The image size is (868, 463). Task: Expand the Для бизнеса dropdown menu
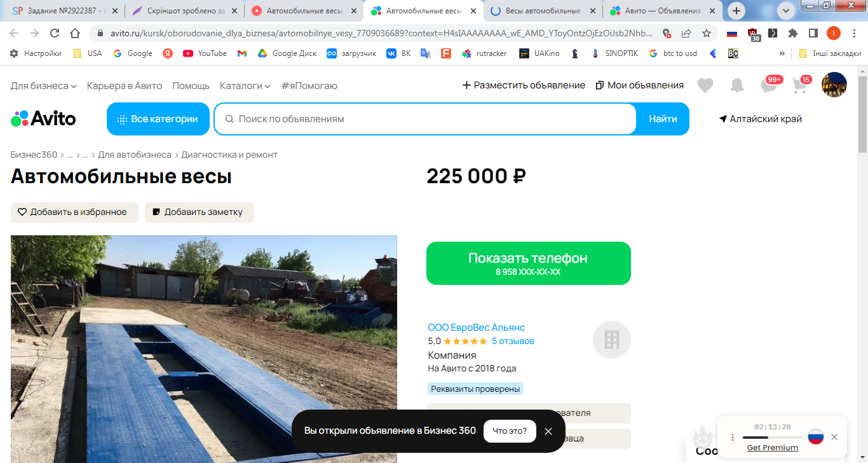[x=43, y=85]
